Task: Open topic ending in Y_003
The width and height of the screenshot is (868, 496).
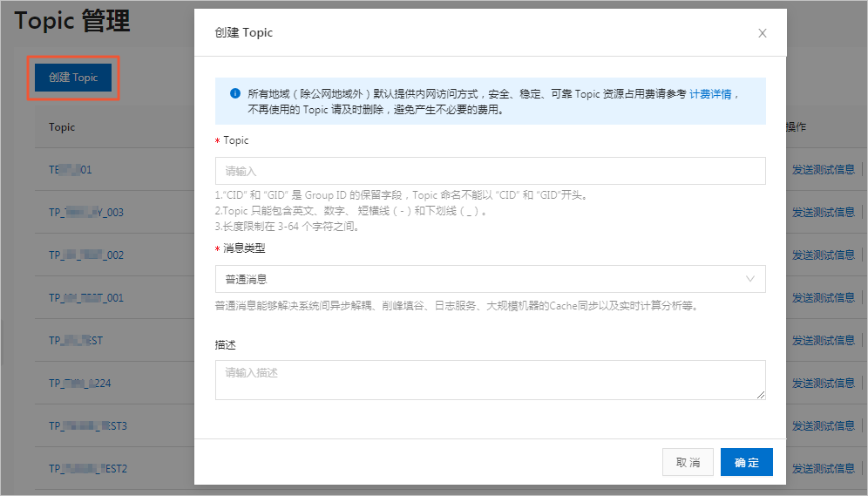Action: click(86, 213)
